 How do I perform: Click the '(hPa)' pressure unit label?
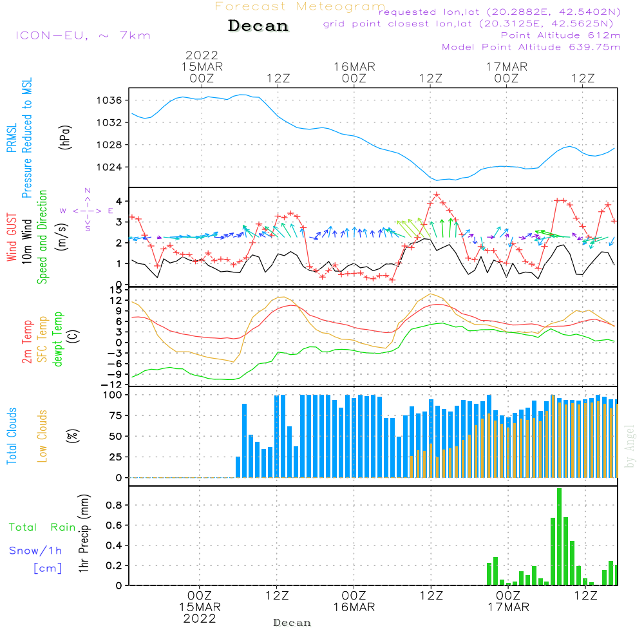pyautogui.click(x=65, y=137)
